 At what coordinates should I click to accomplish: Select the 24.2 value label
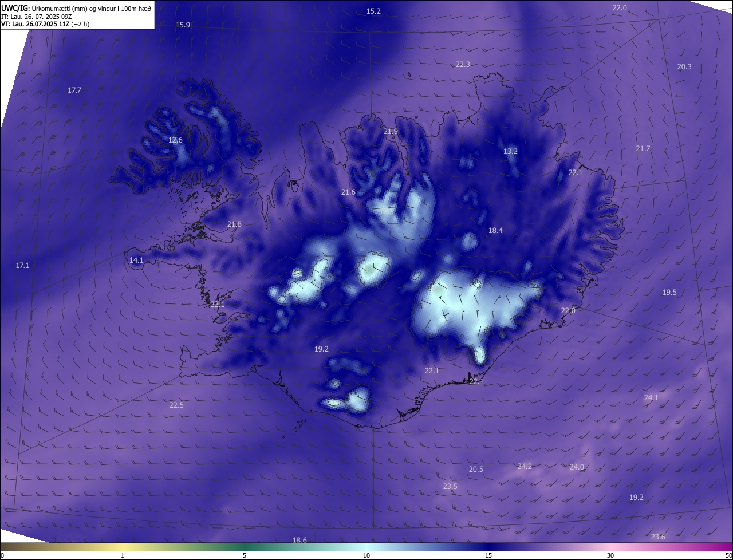click(x=525, y=466)
